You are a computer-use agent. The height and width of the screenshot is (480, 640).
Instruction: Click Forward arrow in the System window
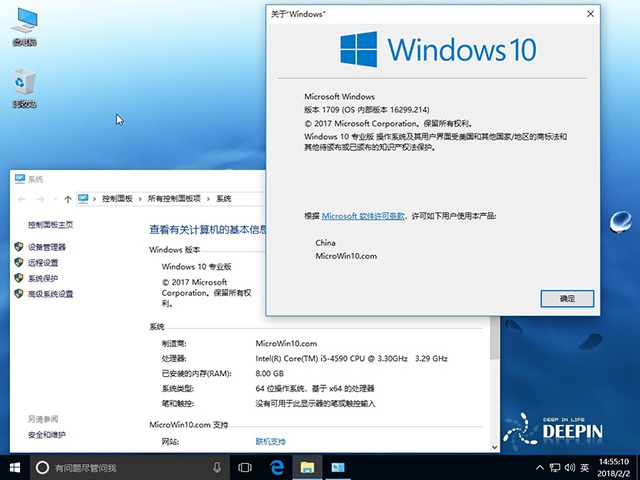(x=40, y=199)
